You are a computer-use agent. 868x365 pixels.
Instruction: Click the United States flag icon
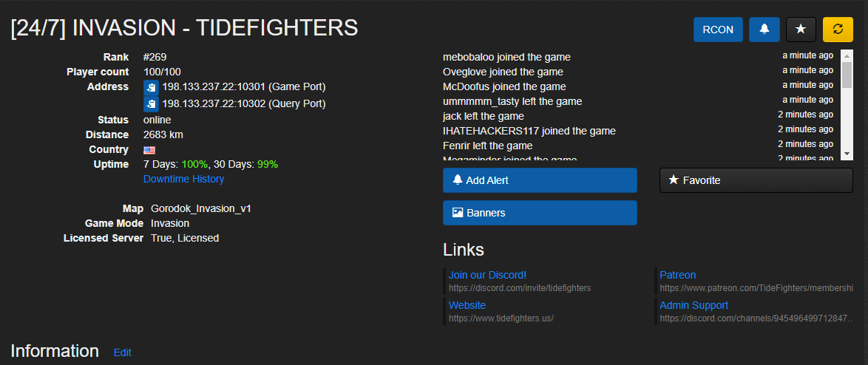(149, 150)
